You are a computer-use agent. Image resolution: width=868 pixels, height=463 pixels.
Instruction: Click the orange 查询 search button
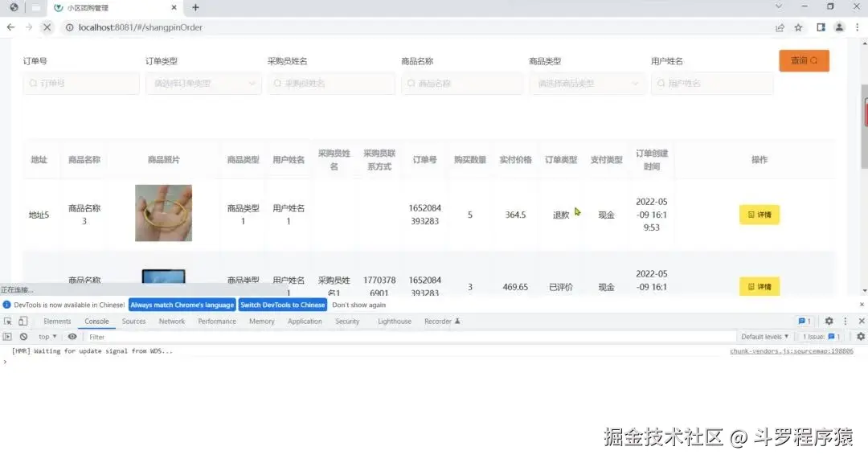[804, 61]
